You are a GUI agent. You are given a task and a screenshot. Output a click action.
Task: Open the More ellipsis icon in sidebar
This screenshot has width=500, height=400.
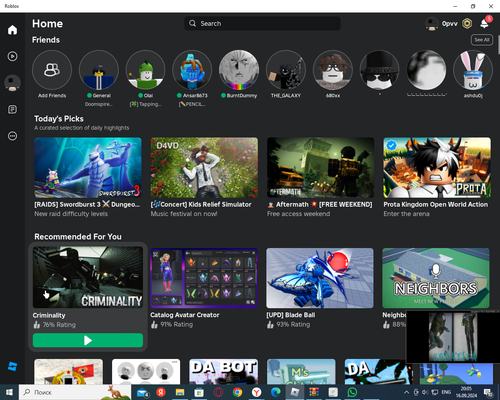tap(12, 136)
